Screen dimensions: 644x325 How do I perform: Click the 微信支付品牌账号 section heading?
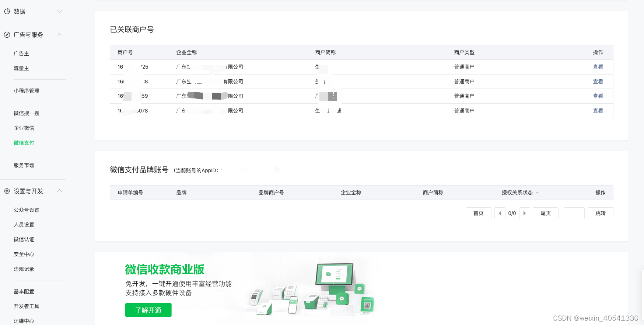click(139, 170)
